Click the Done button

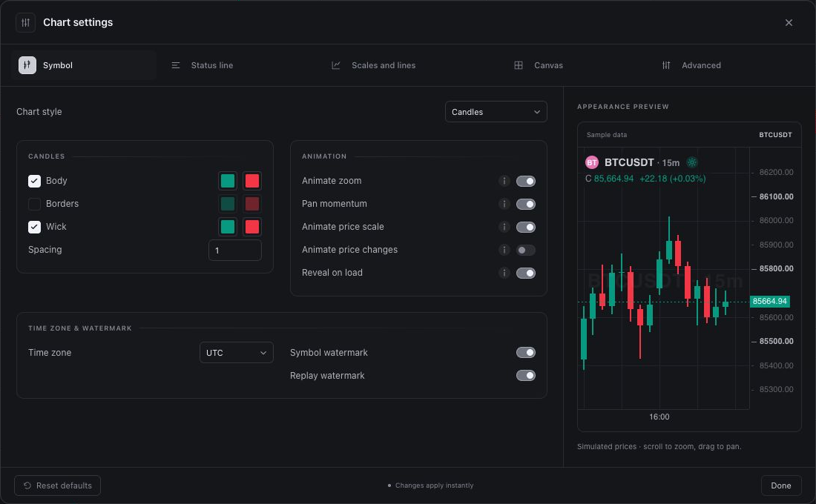780,485
